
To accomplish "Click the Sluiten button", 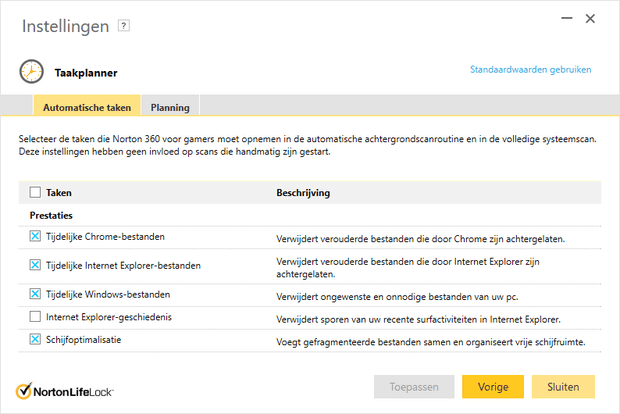I will coord(563,387).
